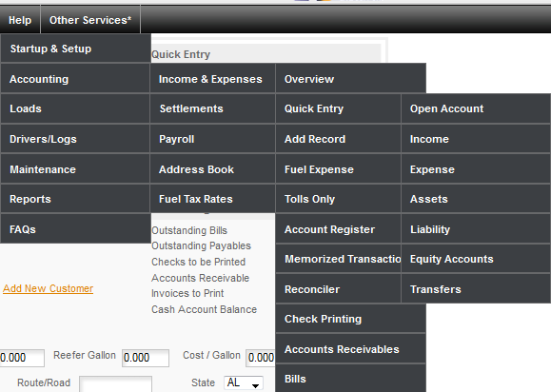
Task: Choose Income & Expenses submenu
Action: pos(212,79)
